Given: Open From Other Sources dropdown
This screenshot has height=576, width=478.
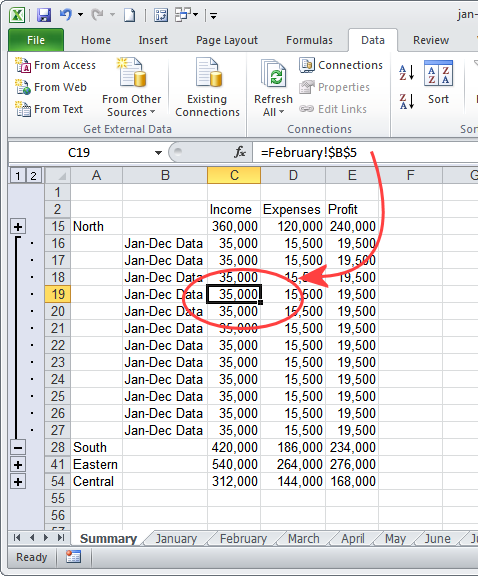Looking at the screenshot, I should coord(132,87).
